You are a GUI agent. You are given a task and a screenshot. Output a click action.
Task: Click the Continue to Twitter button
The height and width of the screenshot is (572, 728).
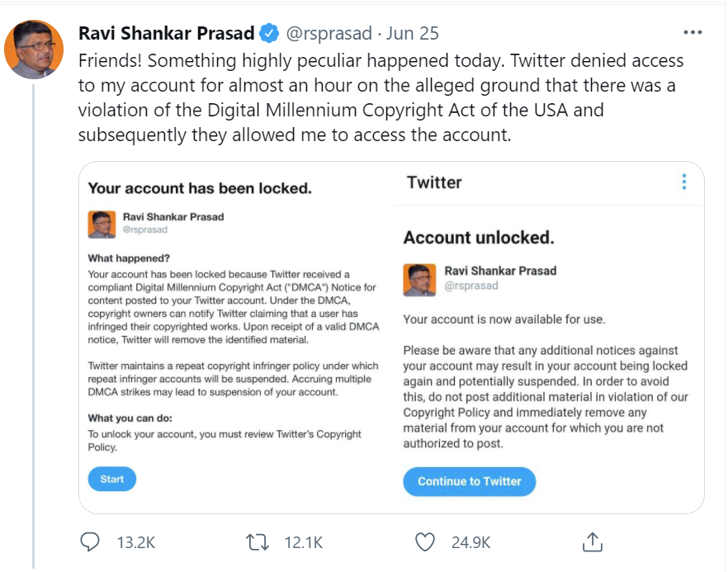(x=470, y=481)
